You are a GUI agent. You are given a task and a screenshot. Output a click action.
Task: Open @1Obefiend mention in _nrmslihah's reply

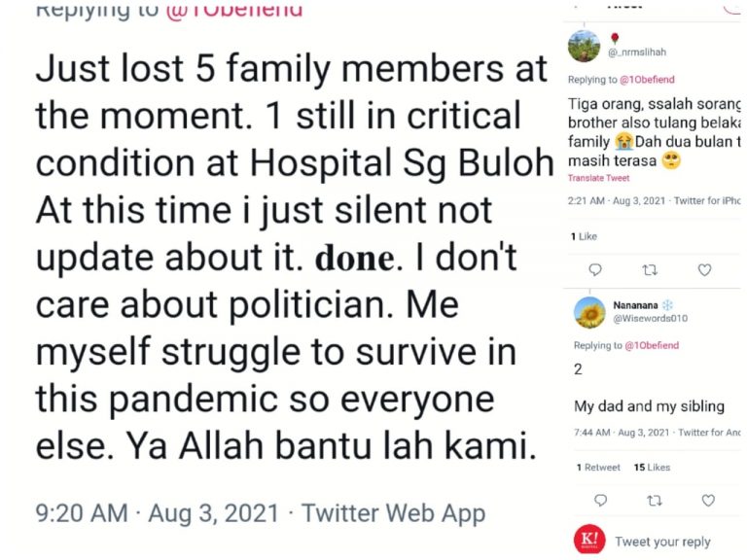pos(648,80)
